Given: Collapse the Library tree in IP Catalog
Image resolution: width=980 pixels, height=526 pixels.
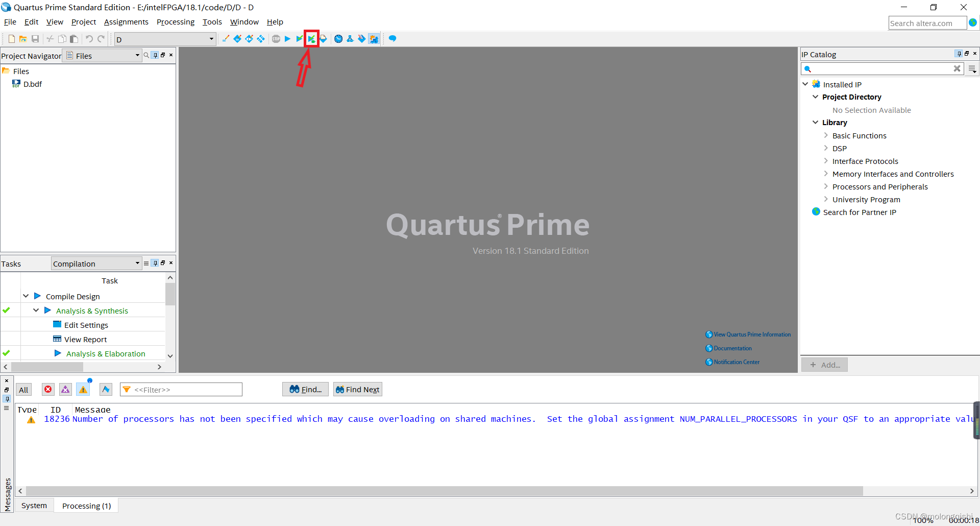Looking at the screenshot, I should click(816, 123).
